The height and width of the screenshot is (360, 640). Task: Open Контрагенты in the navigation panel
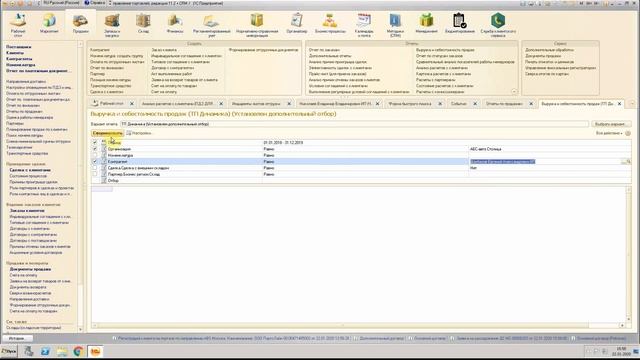point(19,59)
